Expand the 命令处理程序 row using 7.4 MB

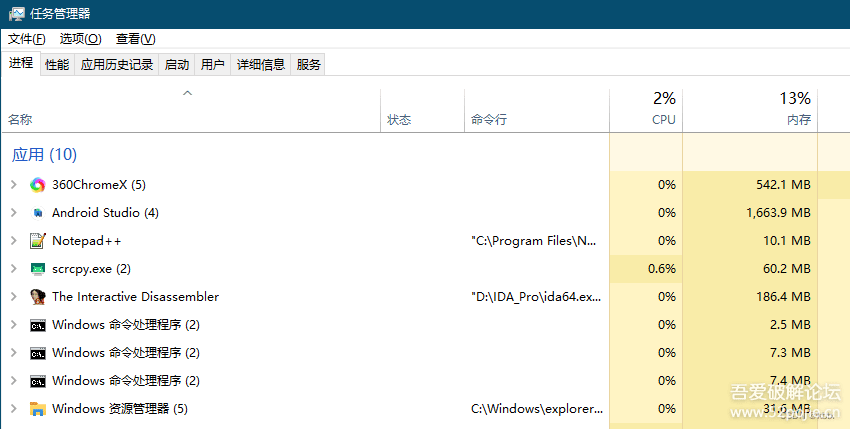(x=14, y=381)
